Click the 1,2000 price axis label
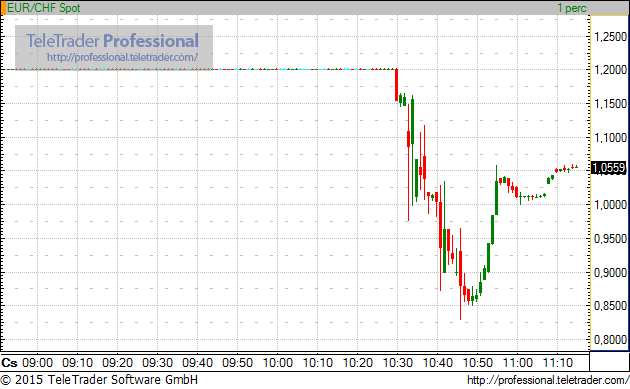Viewport: 630px width, 389px height. click(x=610, y=70)
